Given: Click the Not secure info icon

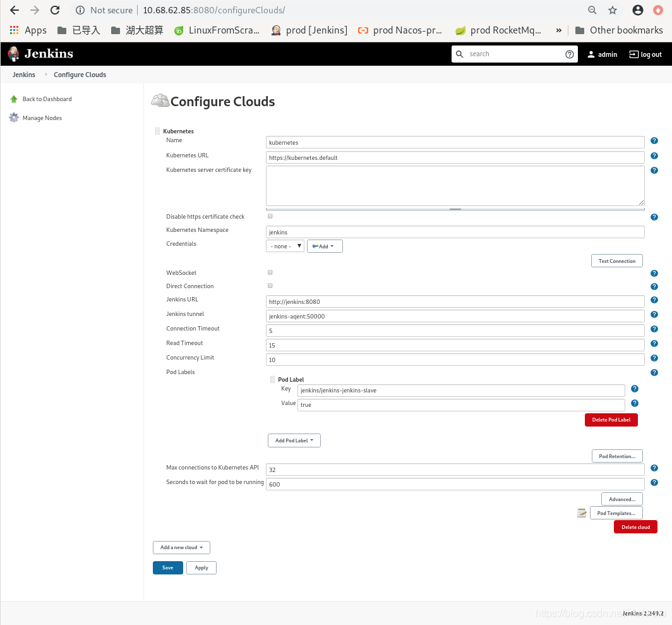Looking at the screenshot, I should click(x=80, y=10).
